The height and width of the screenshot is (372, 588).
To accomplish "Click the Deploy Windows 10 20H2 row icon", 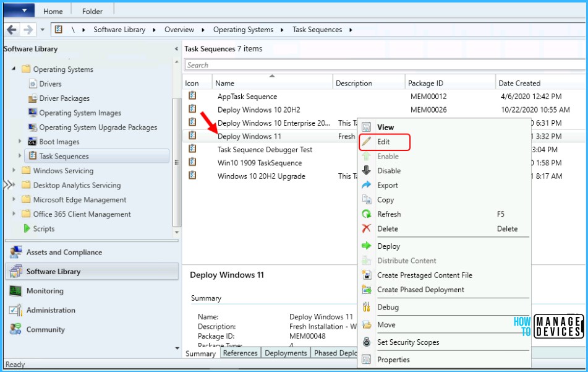I will 192,109.
